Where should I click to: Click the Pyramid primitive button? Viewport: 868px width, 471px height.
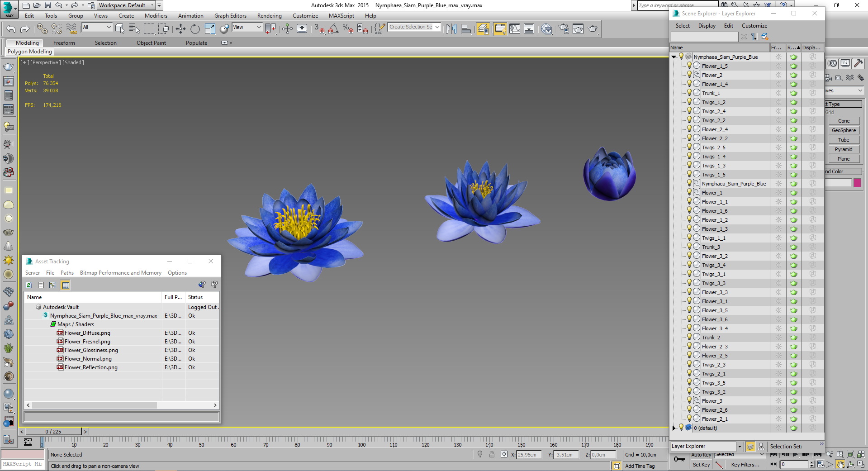(x=844, y=149)
